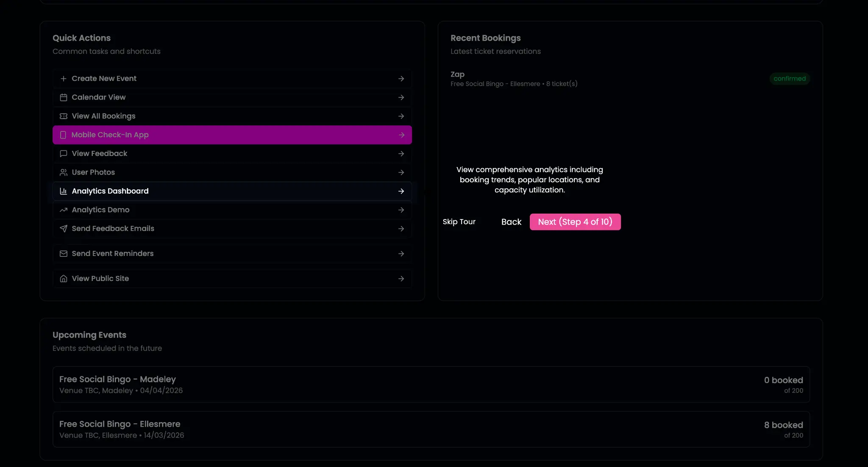This screenshot has width=868, height=467.
Task: Click the envelope icon for Send Event Reminders
Action: 64,254
